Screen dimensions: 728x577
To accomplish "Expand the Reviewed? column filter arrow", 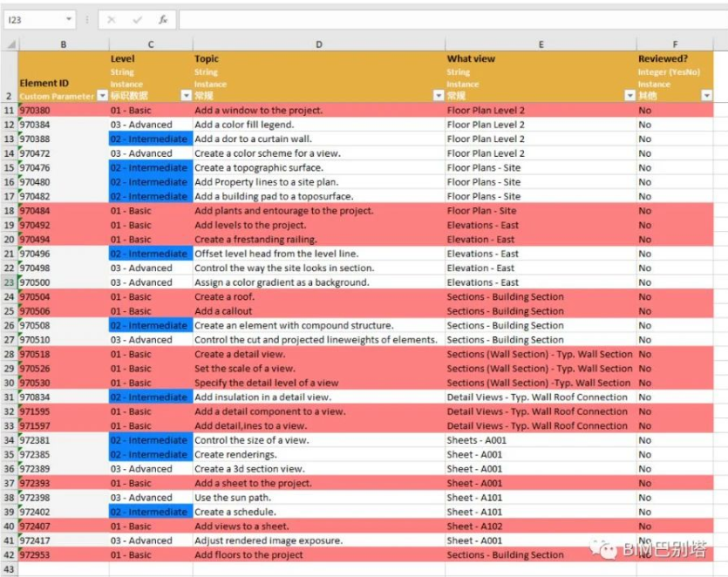I will pyautogui.click(x=706, y=96).
